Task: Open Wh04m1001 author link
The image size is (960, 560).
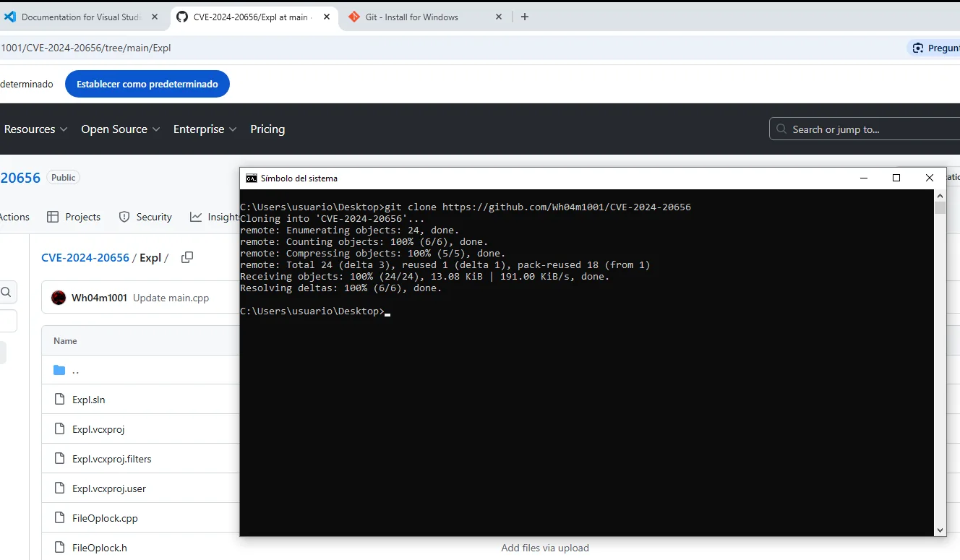Action: pyautogui.click(x=99, y=298)
